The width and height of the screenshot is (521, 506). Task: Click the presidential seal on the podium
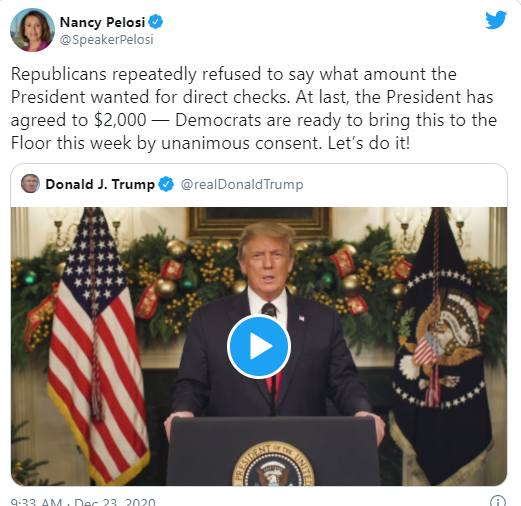[x=273, y=464]
